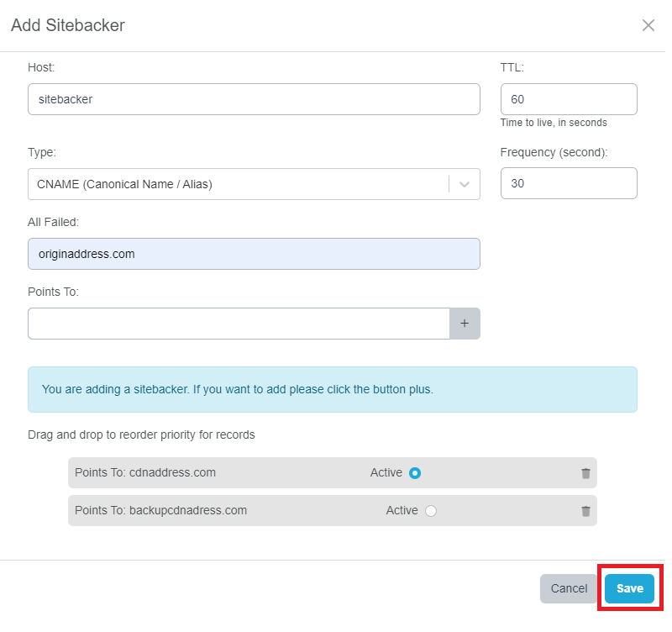Click the 'Add Sitebacker' dialog title
672x632 pixels.
coord(68,25)
